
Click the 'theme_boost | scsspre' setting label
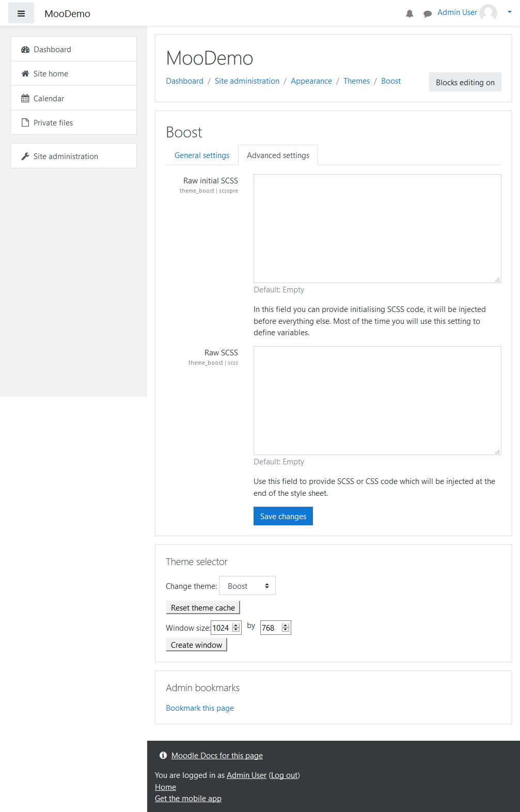[209, 191]
